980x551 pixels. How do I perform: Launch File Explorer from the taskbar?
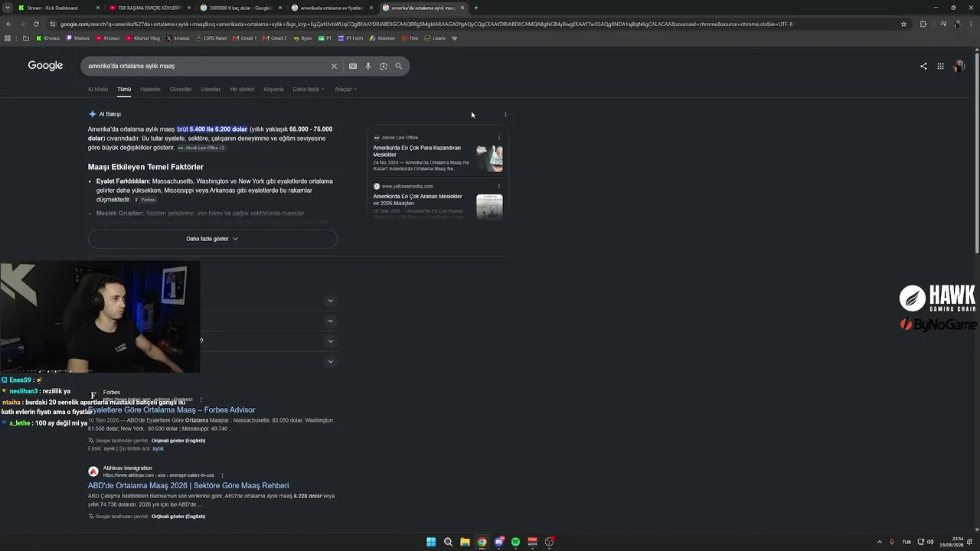click(x=465, y=542)
